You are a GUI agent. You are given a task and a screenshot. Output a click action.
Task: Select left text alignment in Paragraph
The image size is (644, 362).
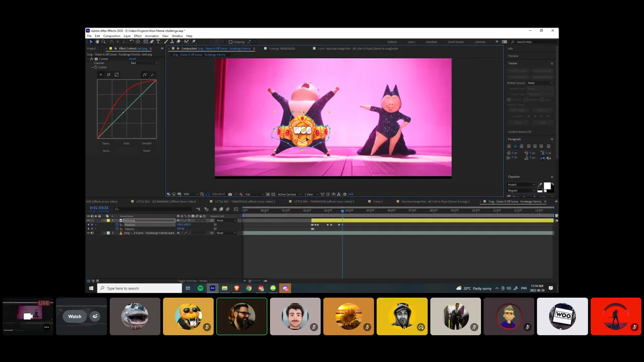coord(509,146)
